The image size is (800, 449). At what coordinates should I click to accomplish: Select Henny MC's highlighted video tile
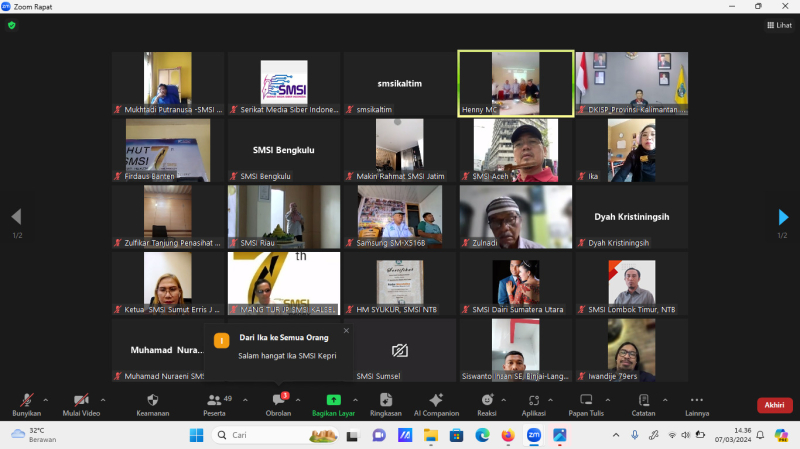click(x=516, y=84)
